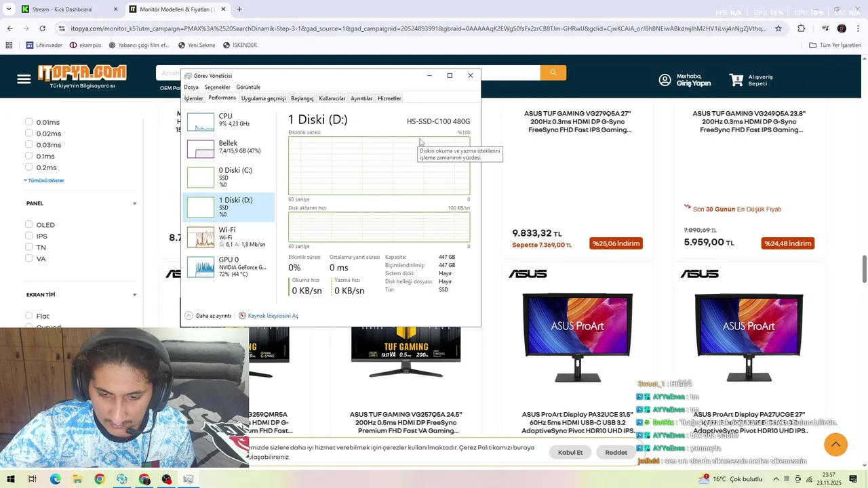Open Windows Start menu
This screenshot has height=488, width=868.
click(x=10, y=479)
